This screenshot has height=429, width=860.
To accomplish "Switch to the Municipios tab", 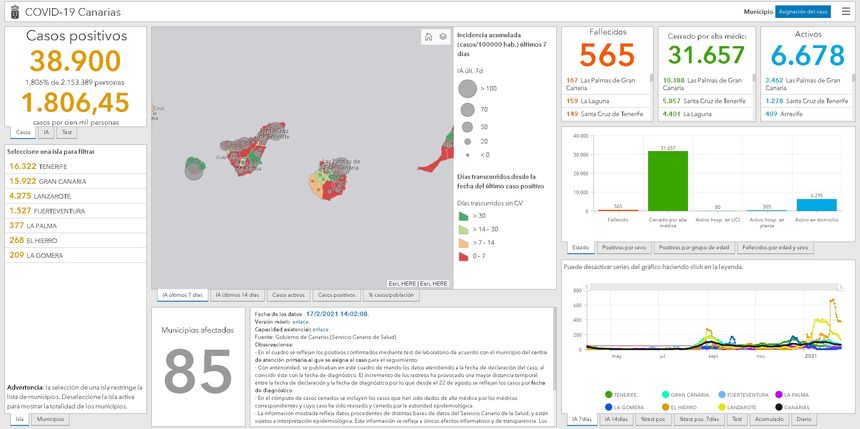I will (50, 420).
